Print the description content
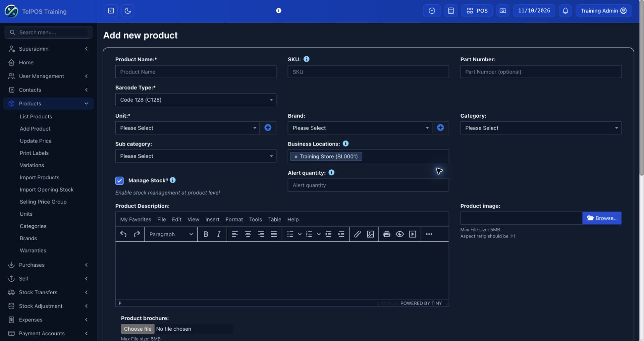Image resolution: width=644 pixels, height=341 pixels. [x=387, y=234]
